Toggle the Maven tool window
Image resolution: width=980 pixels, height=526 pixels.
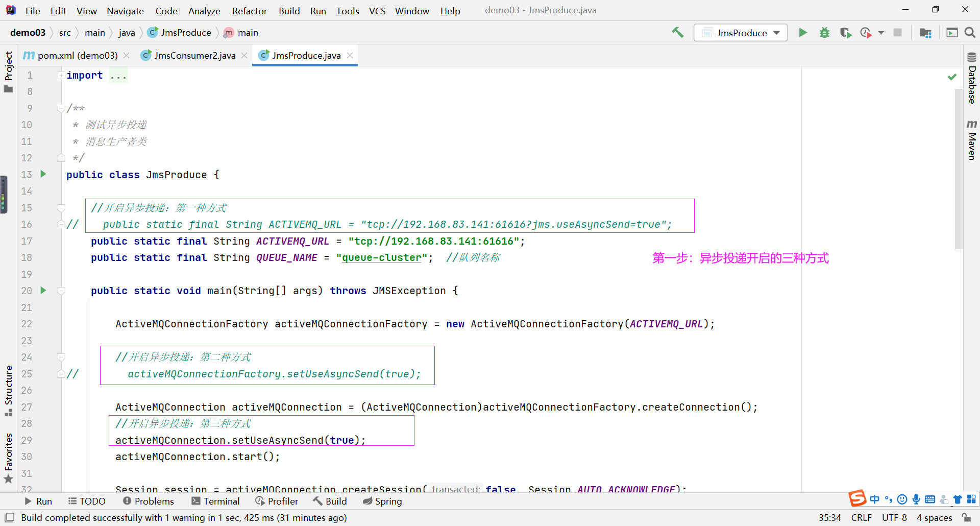[972, 140]
